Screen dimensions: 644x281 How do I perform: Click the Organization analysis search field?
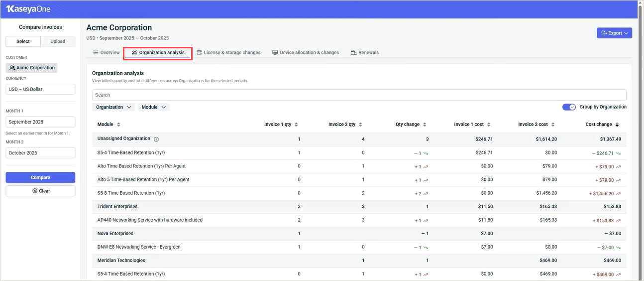pyautogui.click(x=358, y=95)
